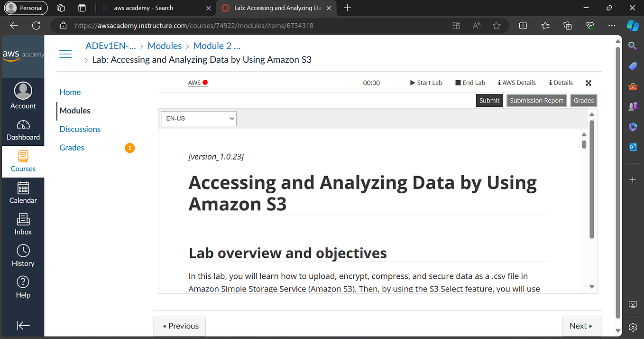Open Copilot in the Edge sidebar

pos(633,26)
